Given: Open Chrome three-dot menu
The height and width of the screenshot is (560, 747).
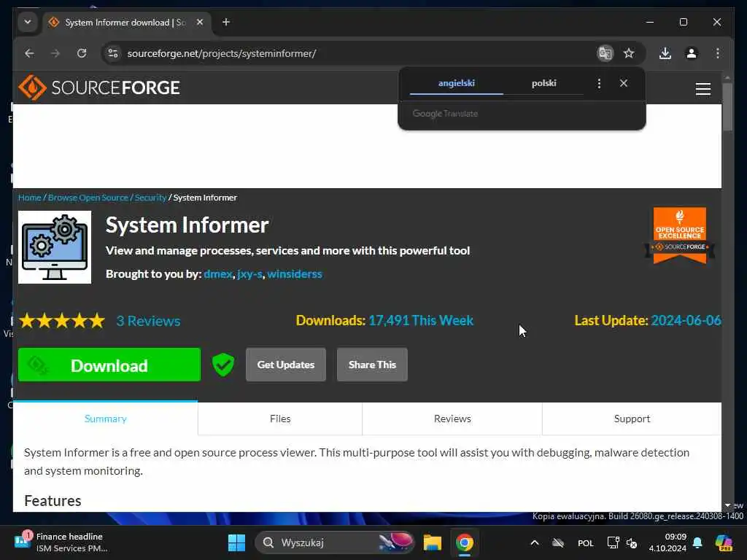Looking at the screenshot, I should [718, 53].
